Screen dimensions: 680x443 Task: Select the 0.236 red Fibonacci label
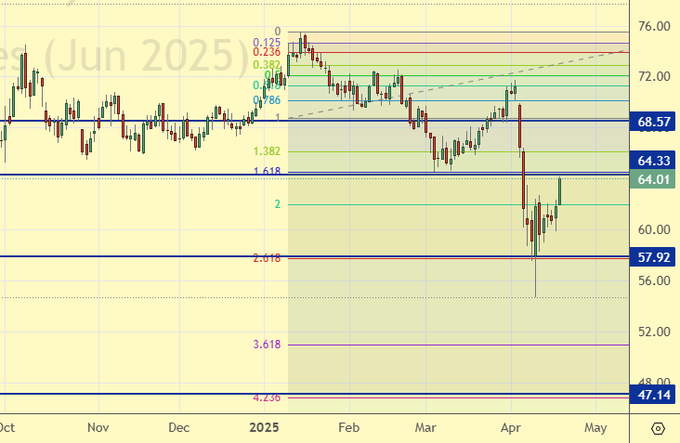(267, 52)
